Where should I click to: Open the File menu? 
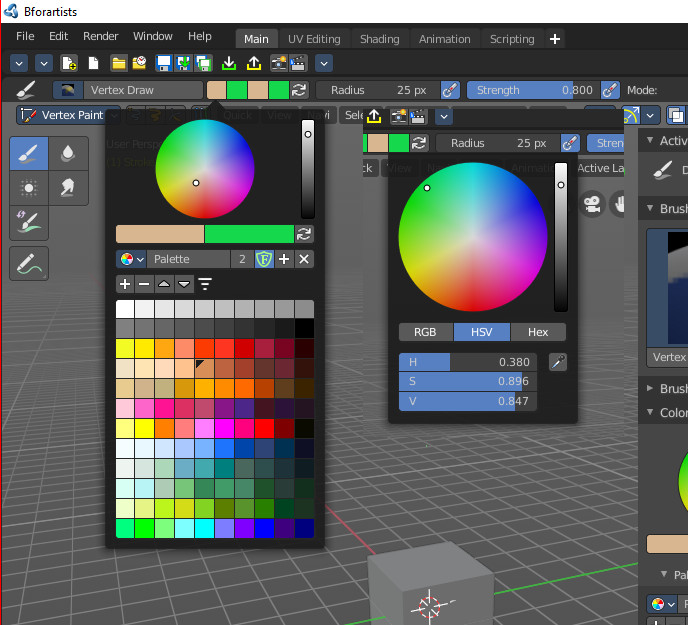[x=25, y=36]
